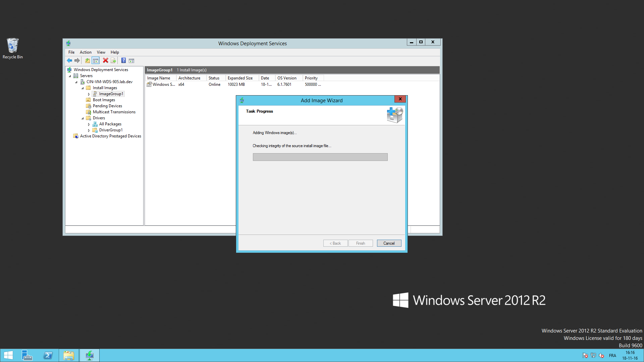The width and height of the screenshot is (644, 362).
Task: Click the Drivers folder icon
Action: point(89,118)
